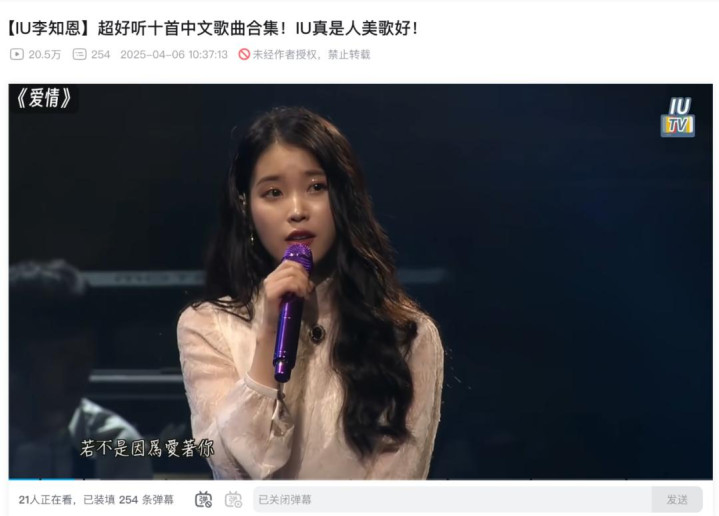Screen dimensions: 719x516
Task: Click the 21人正在看 viewer count text
Action: tap(45, 499)
